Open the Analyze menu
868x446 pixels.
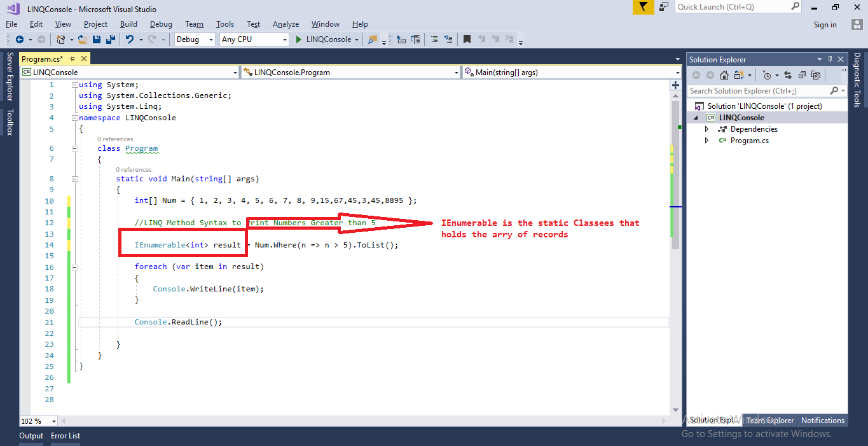point(286,24)
